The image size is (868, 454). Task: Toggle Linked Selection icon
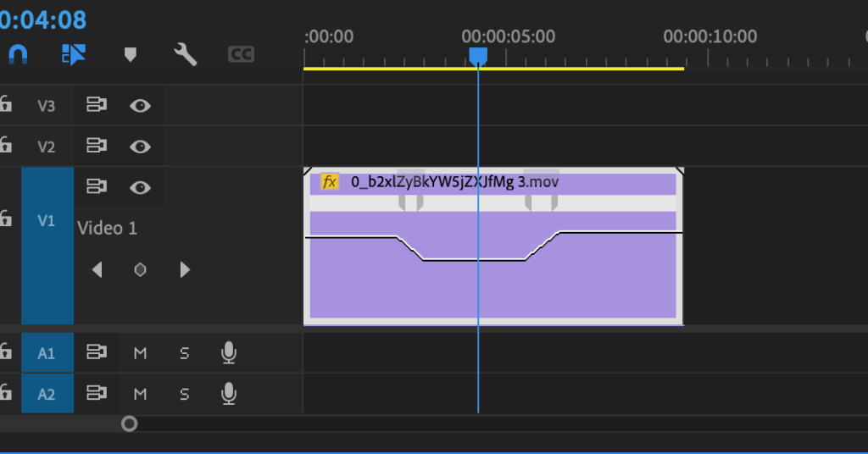(74, 54)
